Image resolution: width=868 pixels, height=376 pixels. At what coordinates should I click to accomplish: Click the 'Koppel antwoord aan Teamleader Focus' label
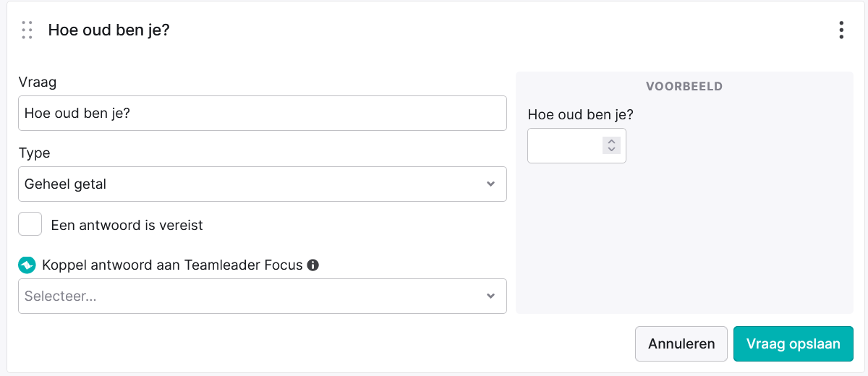click(x=173, y=265)
